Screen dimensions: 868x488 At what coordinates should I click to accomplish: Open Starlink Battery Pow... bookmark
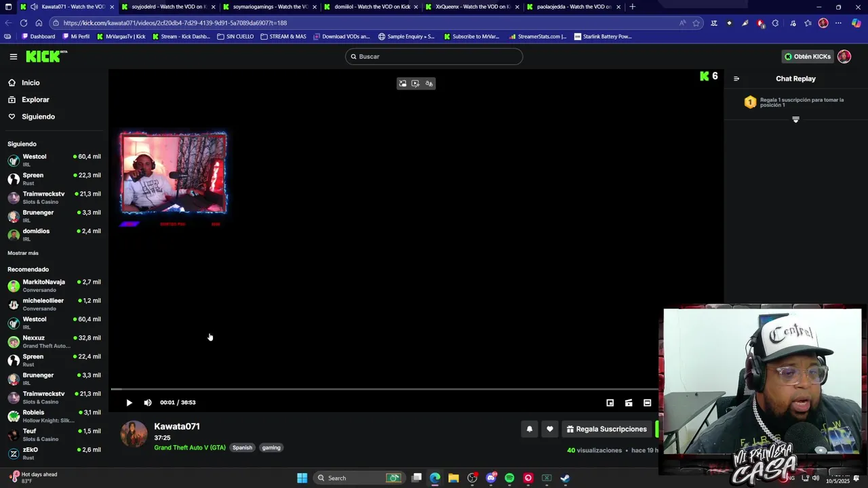pos(603,37)
